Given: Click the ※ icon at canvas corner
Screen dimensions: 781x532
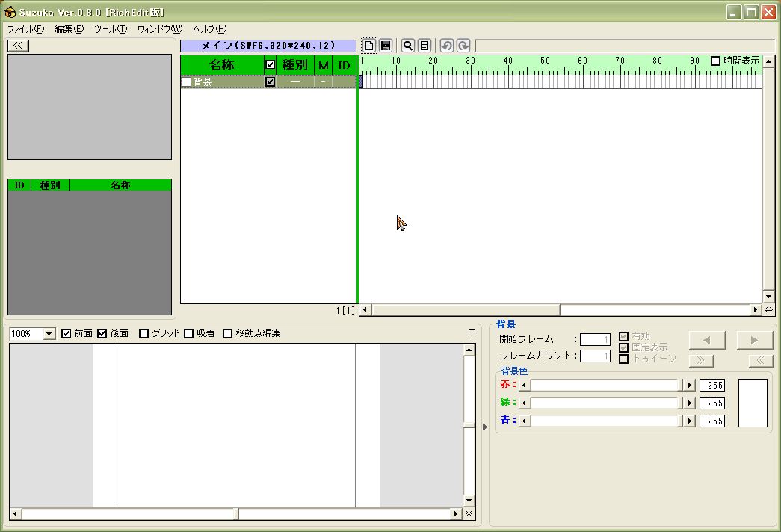Looking at the screenshot, I should (x=469, y=513).
